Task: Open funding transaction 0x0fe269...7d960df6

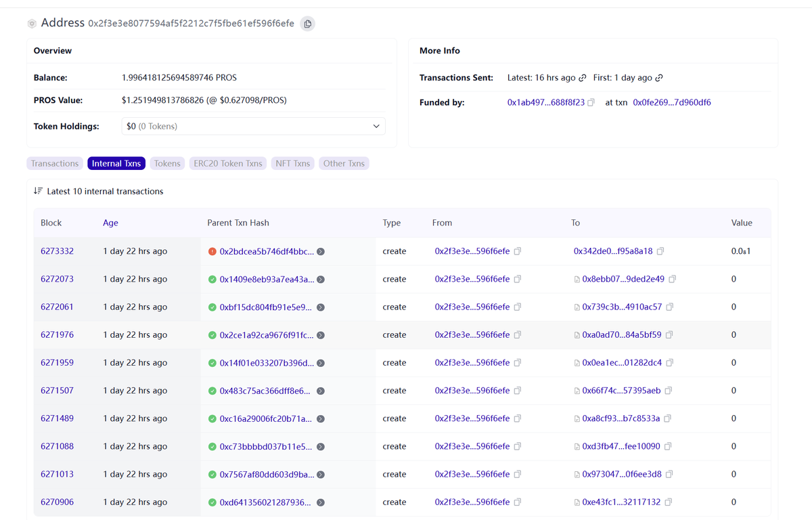Action: (x=672, y=103)
